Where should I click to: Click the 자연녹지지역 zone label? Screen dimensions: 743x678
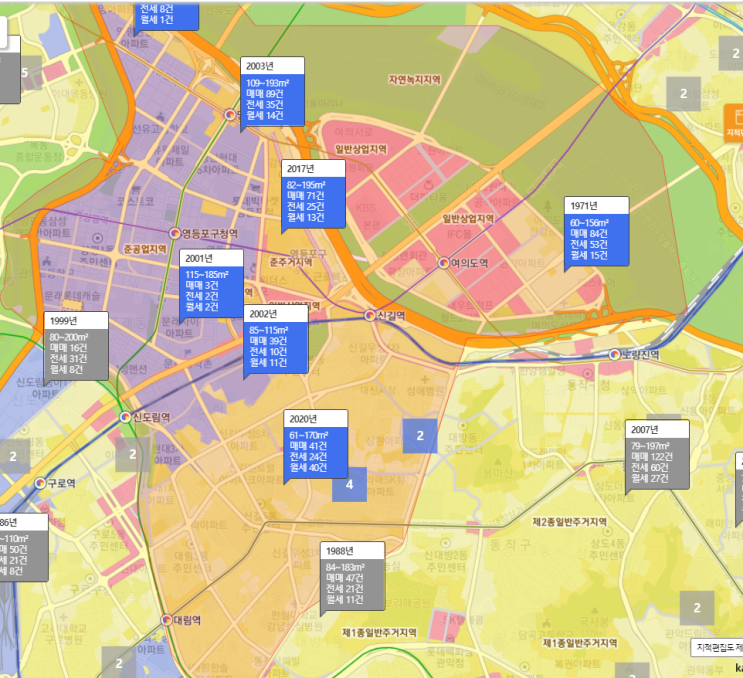point(415,80)
